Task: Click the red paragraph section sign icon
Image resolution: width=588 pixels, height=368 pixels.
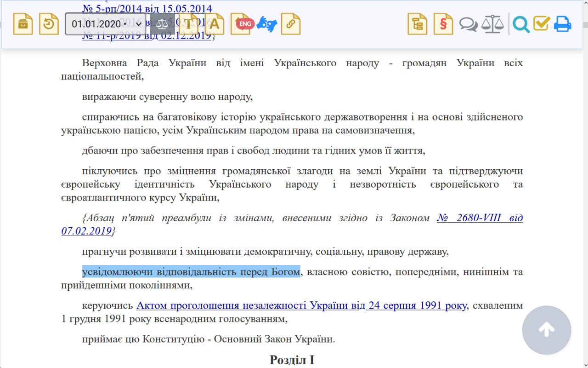Action: pyautogui.click(x=443, y=24)
